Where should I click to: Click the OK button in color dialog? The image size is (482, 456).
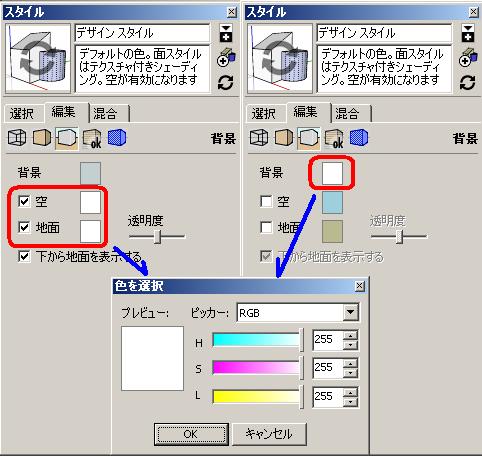[x=191, y=434]
